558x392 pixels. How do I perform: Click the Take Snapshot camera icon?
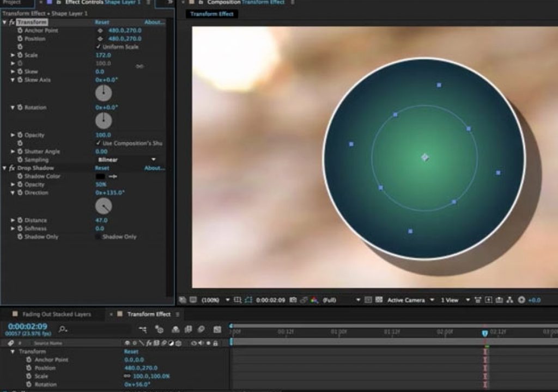tap(293, 300)
